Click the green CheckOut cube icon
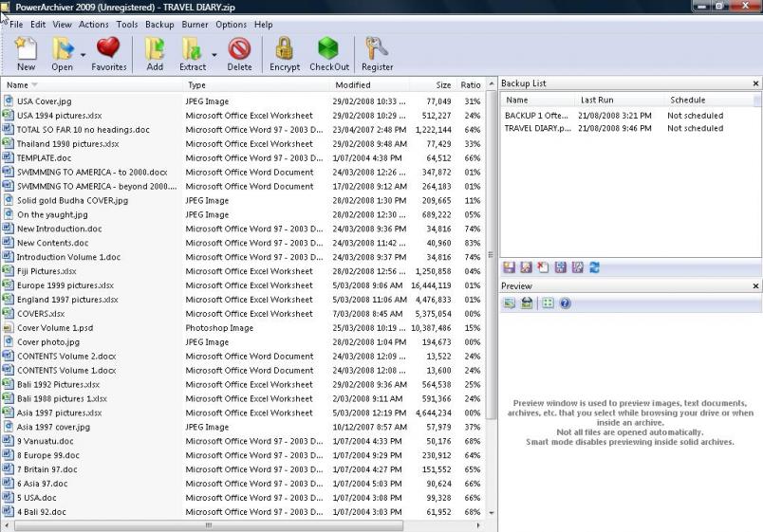Viewport: 763px width, 532px height. click(x=328, y=48)
